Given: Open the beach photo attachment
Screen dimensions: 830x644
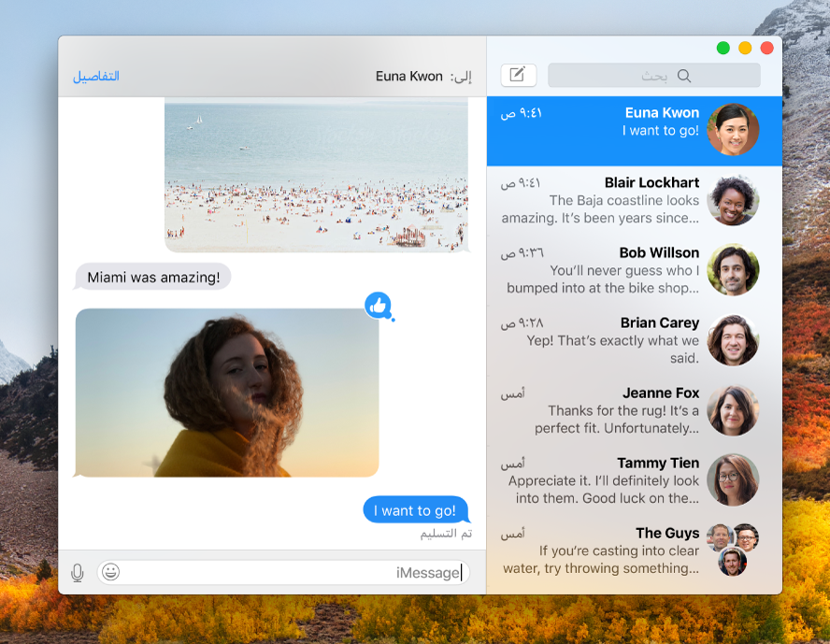Looking at the screenshot, I should pyautogui.click(x=317, y=175).
